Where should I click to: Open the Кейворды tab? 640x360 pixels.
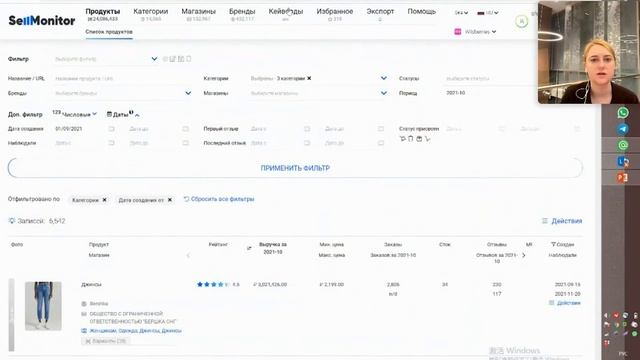pos(286,12)
